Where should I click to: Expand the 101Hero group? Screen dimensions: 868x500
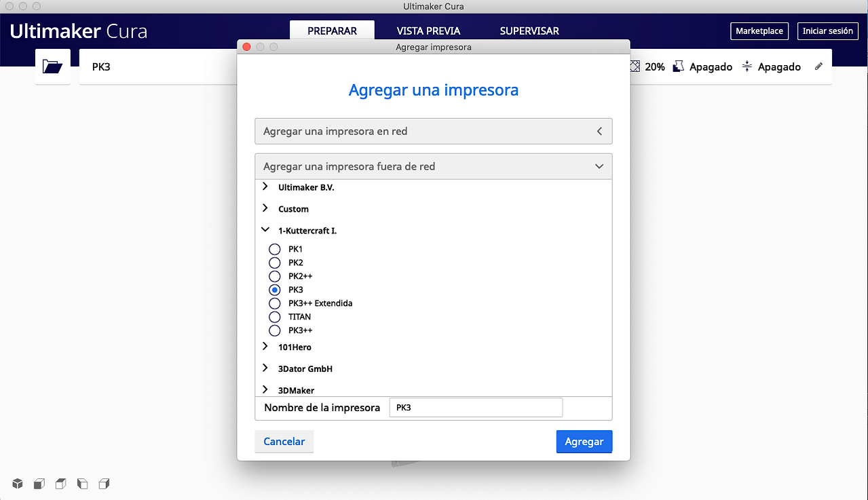click(265, 347)
